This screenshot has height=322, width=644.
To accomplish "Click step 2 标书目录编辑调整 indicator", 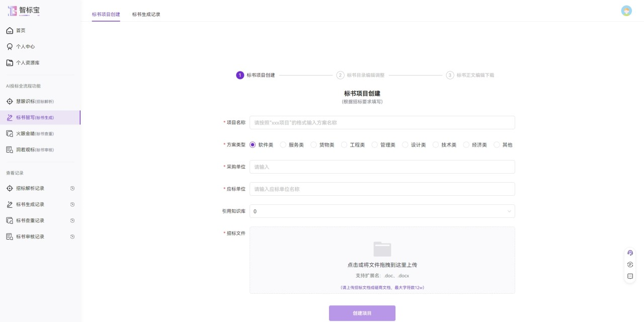I will pos(360,75).
